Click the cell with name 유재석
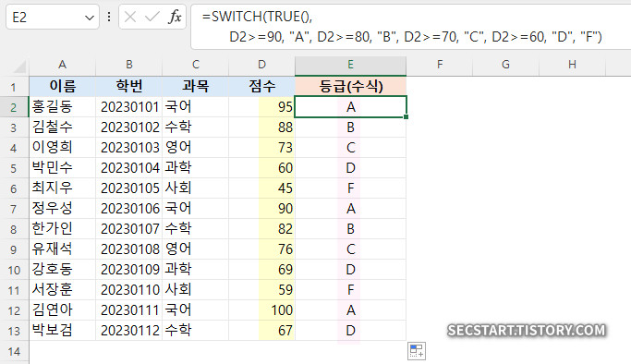The image size is (631, 364). pos(63,249)
